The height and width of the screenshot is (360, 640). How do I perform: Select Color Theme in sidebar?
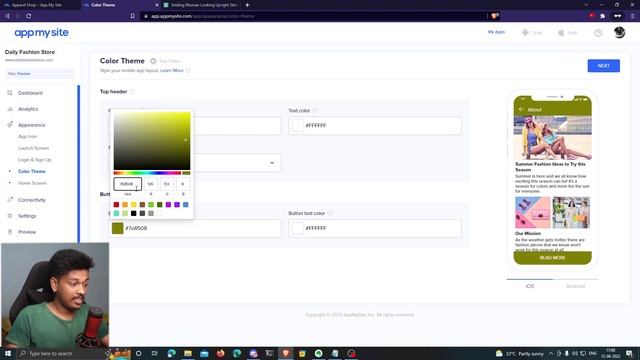coord(32,171)
